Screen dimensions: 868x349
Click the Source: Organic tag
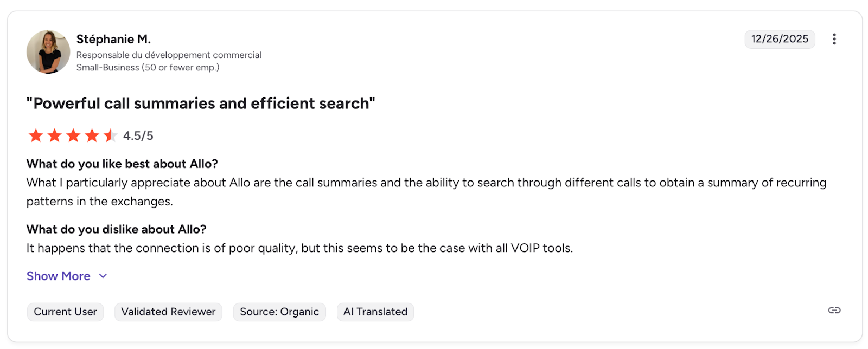point(279,312)
